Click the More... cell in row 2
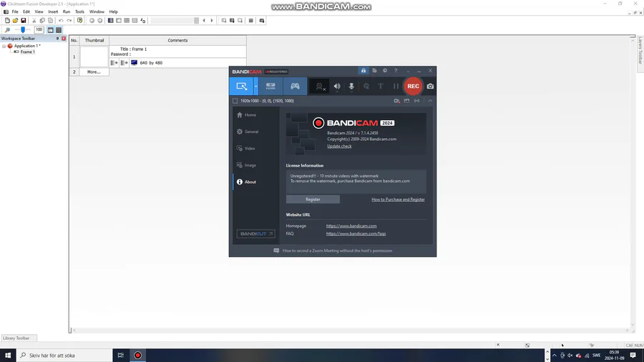Image resolution: width=644 pixels, height=362 pixels. click(x=94, y=72)
